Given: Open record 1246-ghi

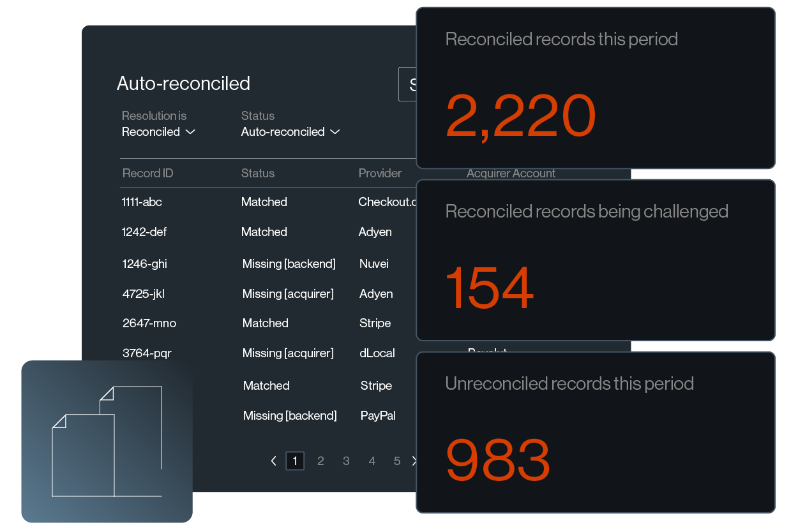Looking at the screenshot, I should click(x=144, y=264).
